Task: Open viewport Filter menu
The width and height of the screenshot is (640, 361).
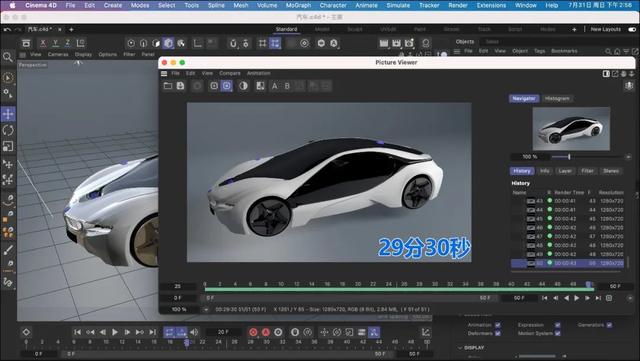Action: point(129,54)
